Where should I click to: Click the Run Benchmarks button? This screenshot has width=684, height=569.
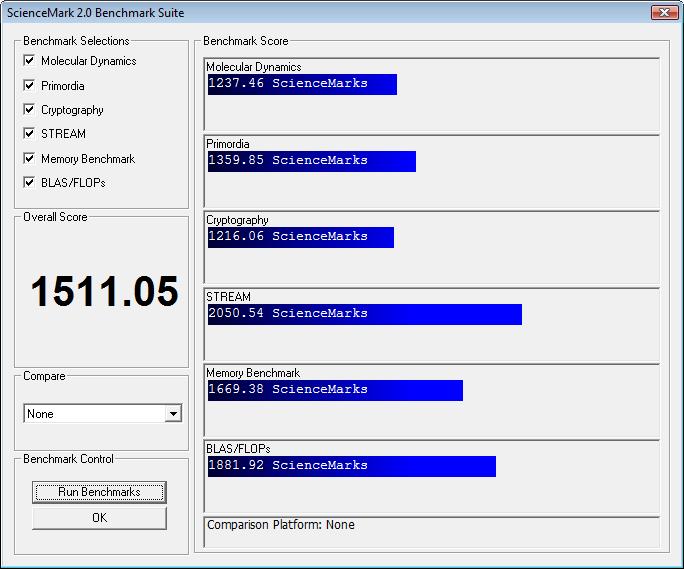[99, 492]
